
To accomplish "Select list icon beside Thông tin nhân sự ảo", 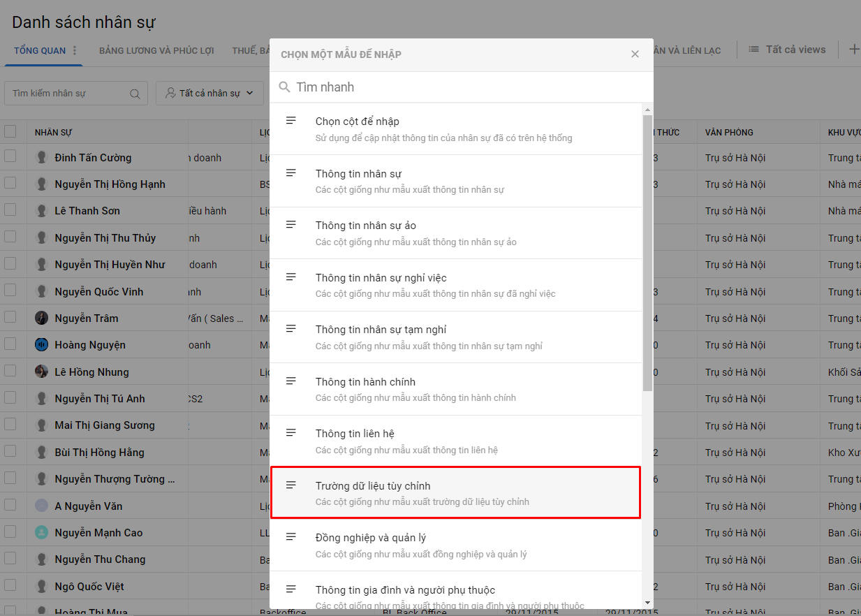I will click(x=291, y=225).
